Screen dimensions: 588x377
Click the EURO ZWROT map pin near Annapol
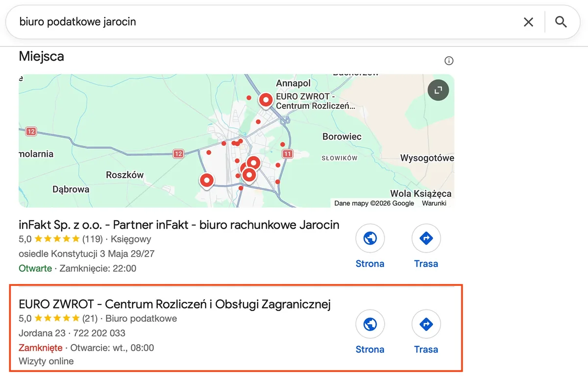pos(266,100)
